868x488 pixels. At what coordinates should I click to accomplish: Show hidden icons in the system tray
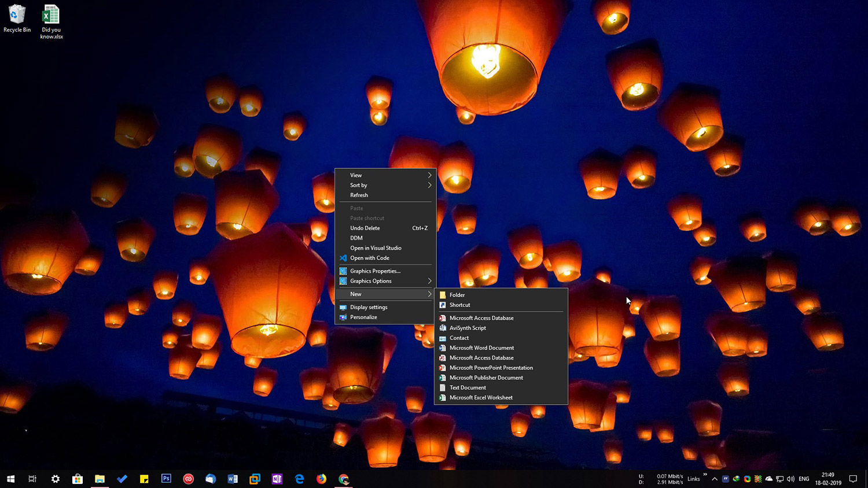tap(715, 479)
